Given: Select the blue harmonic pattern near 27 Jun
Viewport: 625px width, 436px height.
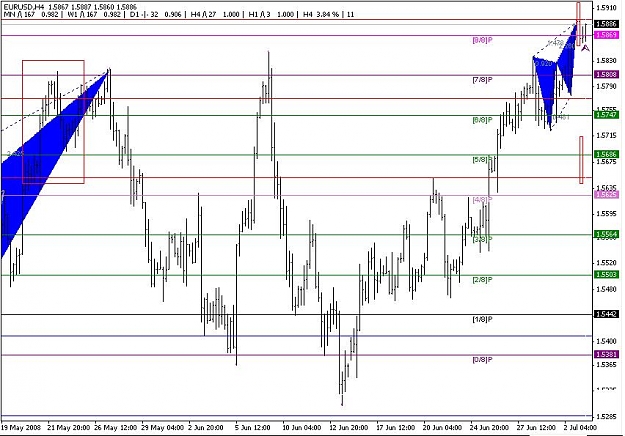Looking at the screenshot, I should click(x=554, y=77).
